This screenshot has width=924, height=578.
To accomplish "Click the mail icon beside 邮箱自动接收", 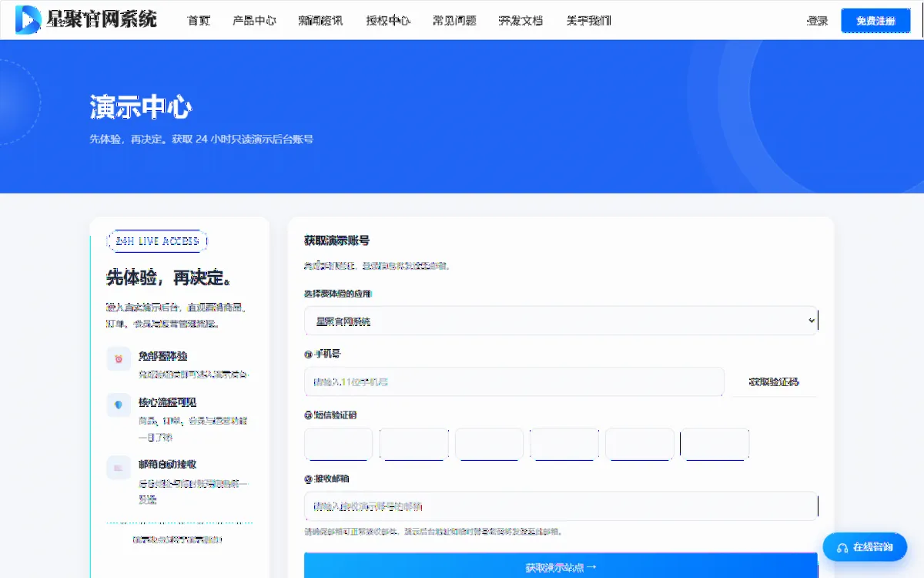I will 119,467.
